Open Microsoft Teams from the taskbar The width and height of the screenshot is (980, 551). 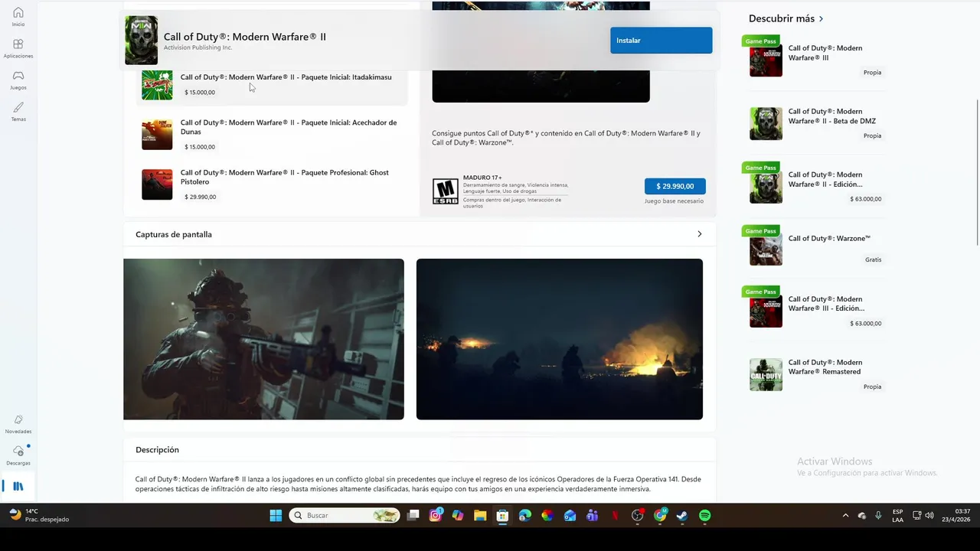(x=592, y=516)
